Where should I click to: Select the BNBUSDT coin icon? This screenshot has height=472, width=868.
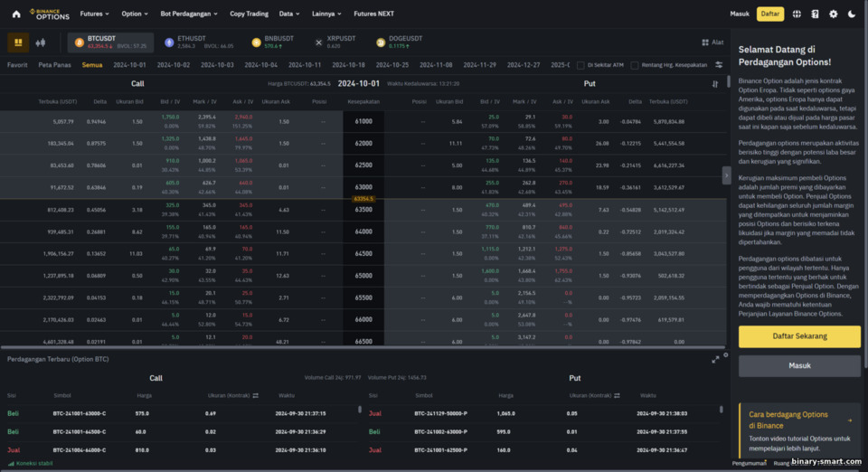(x=256, y=42)
